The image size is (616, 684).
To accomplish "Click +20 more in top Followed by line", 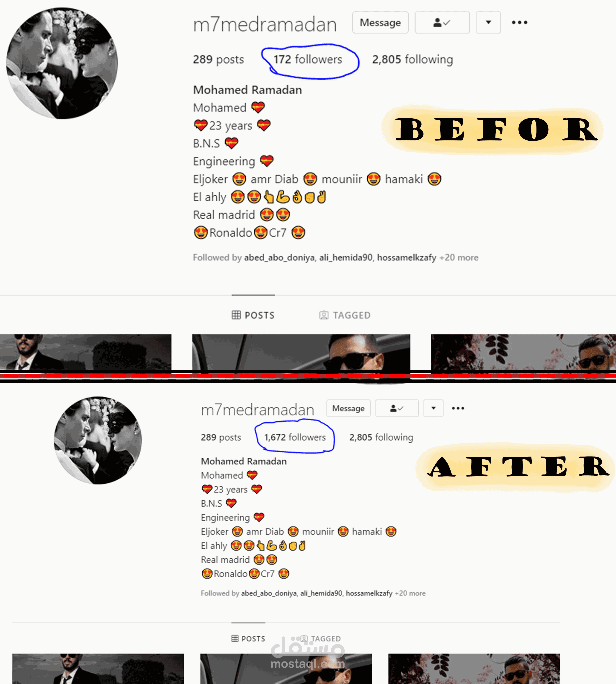I will [459, 258].
